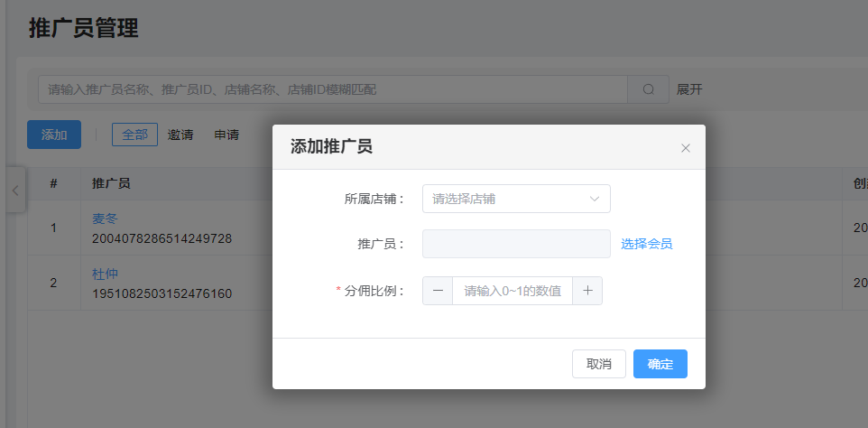Confirm with the 确定 button
This screenshot has height=428, width=868.
[x=660, y=364]
